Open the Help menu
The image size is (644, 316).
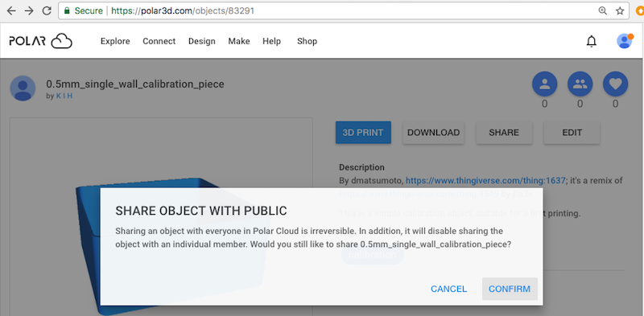(x=271, y=41)
